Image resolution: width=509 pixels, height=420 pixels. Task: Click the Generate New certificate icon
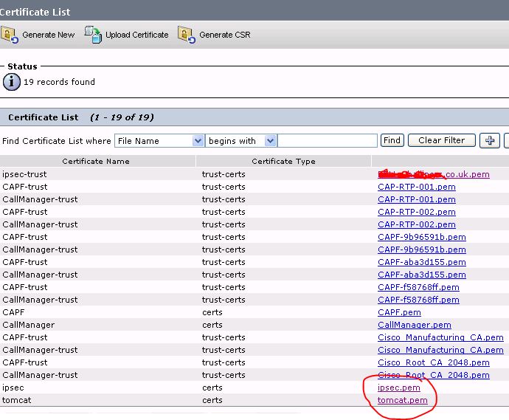coord(10,35)
